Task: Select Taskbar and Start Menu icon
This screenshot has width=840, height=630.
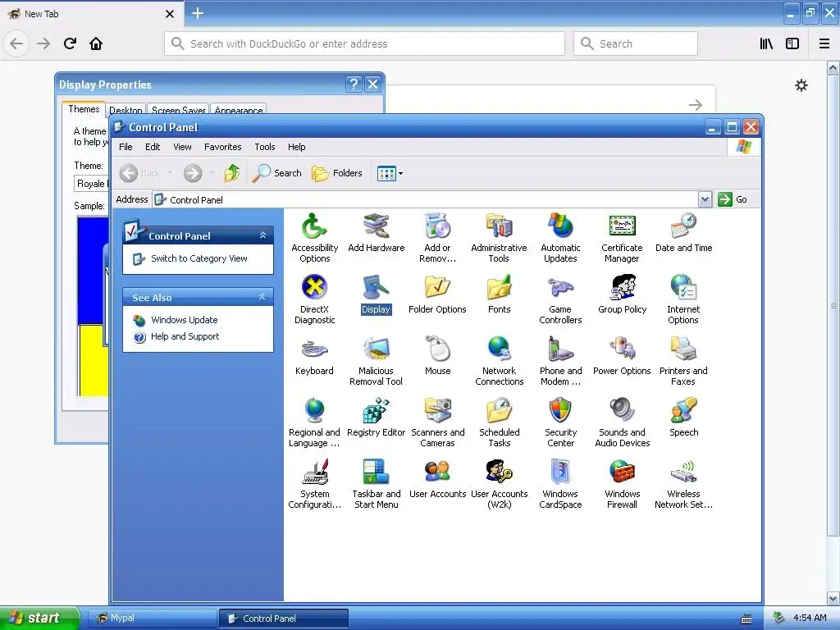Action: [376, 484]
